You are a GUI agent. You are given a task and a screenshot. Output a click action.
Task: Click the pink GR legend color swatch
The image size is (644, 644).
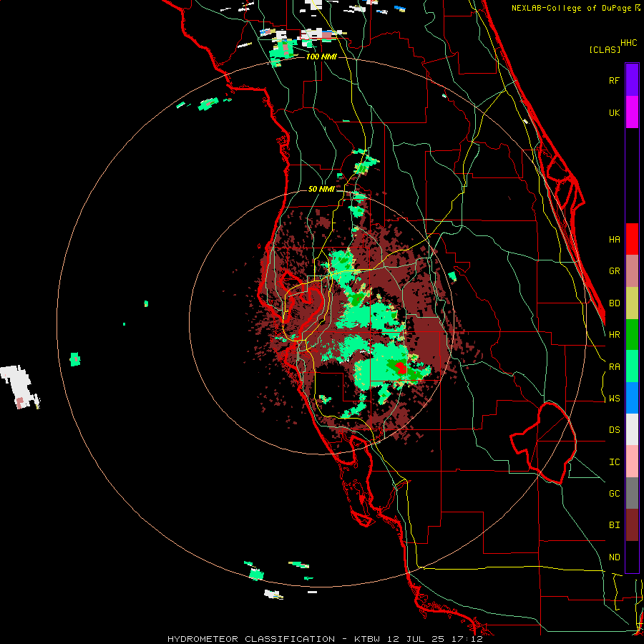[632, 270]
